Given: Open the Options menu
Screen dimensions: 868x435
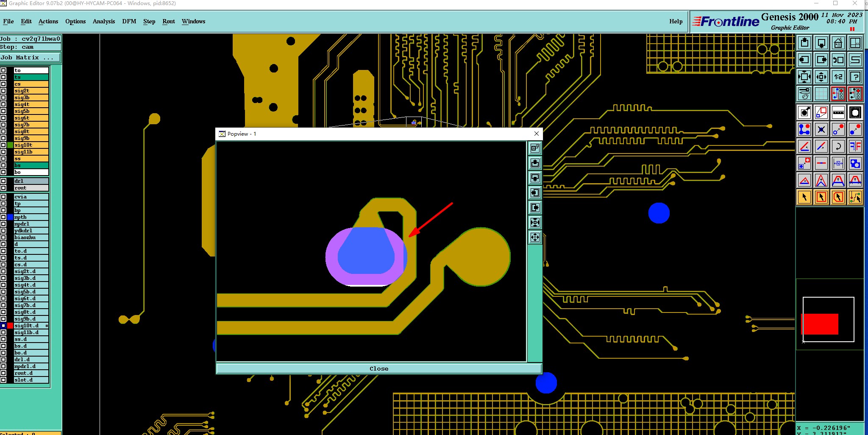Looking at the screenshot, I should pyautogui.click(x=75, y=21).
